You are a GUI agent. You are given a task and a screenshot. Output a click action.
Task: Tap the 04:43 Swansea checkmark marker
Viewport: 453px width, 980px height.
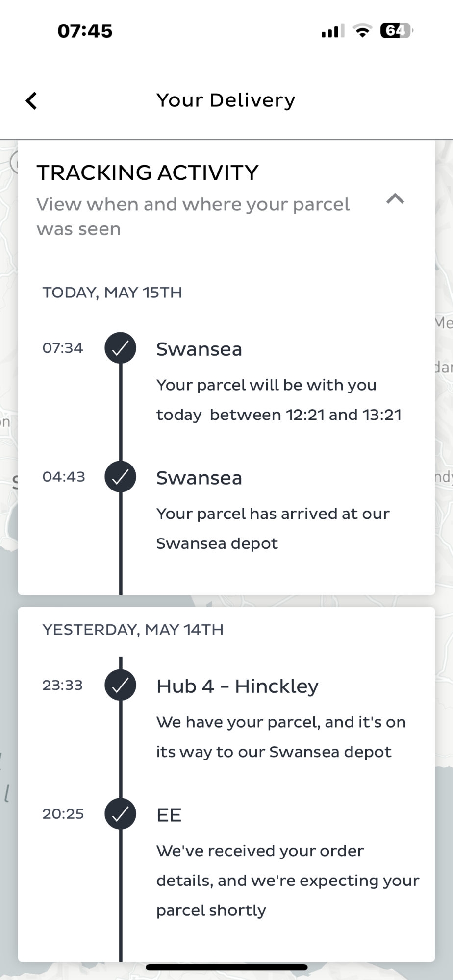coord(120,477)
